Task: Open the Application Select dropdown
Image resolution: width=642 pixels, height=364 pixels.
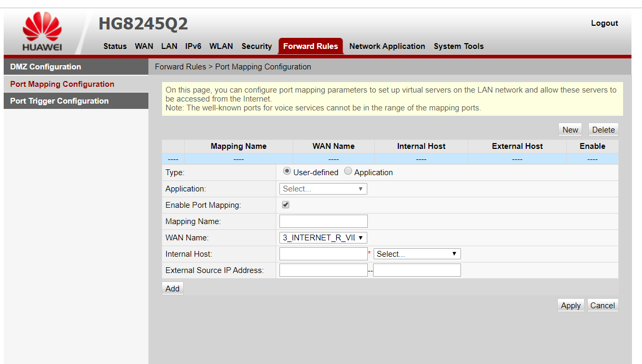Action: pyautogui.click(x=323, y=189)
